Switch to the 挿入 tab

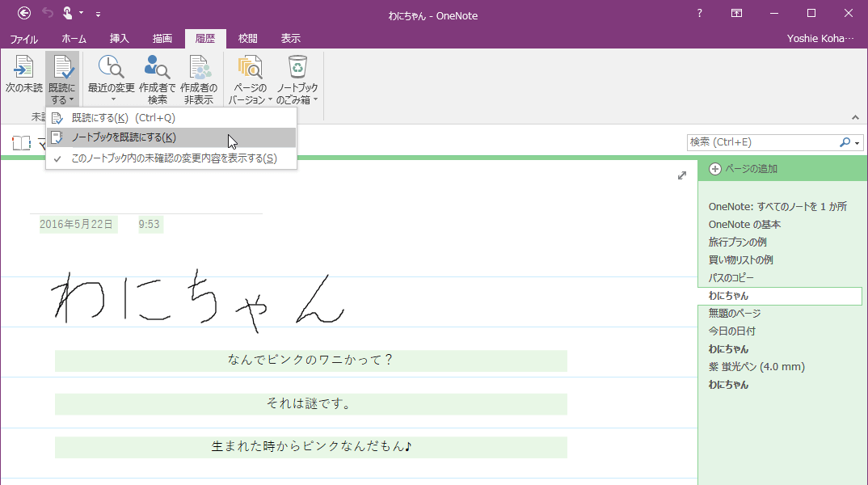pyautogui.click(x=119, y=39)
